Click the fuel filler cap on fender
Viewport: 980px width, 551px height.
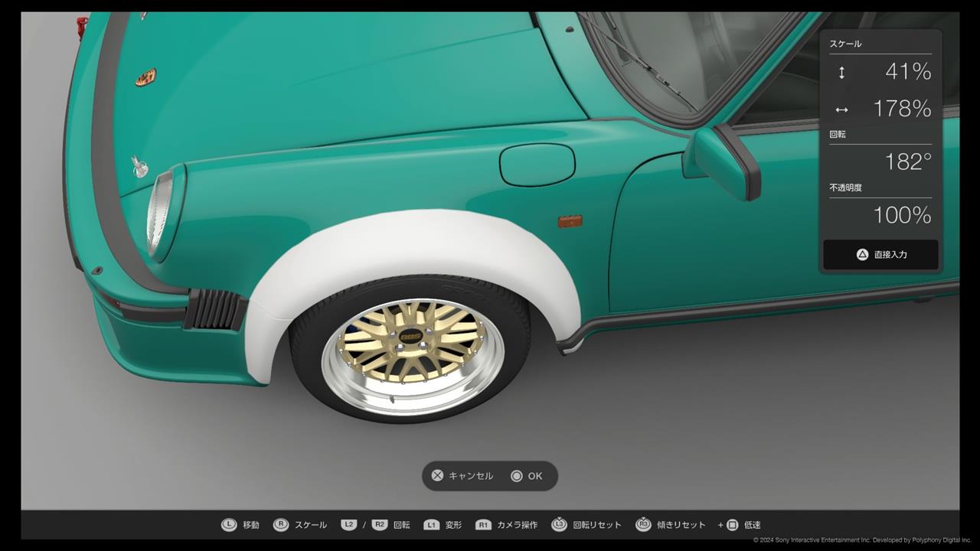pos(537,165)
